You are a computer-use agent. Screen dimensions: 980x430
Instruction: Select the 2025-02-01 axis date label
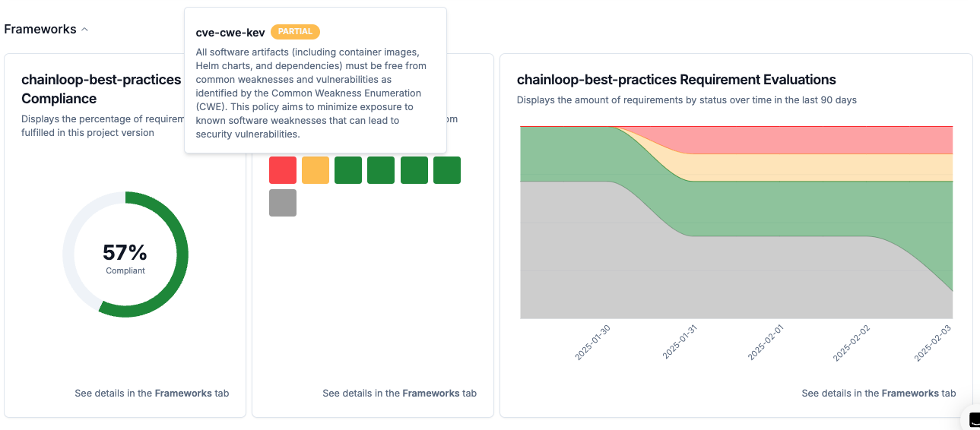[x=766, y=343]
